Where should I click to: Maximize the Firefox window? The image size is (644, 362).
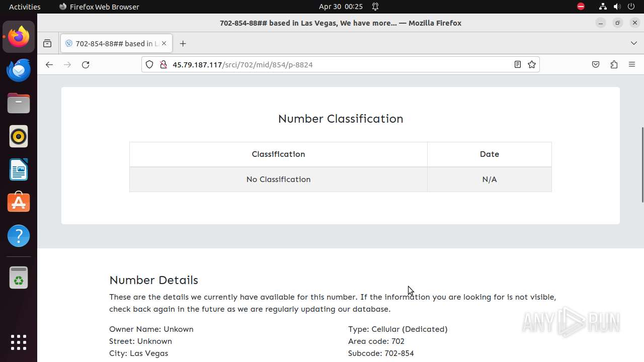click(x=618, y=23)
